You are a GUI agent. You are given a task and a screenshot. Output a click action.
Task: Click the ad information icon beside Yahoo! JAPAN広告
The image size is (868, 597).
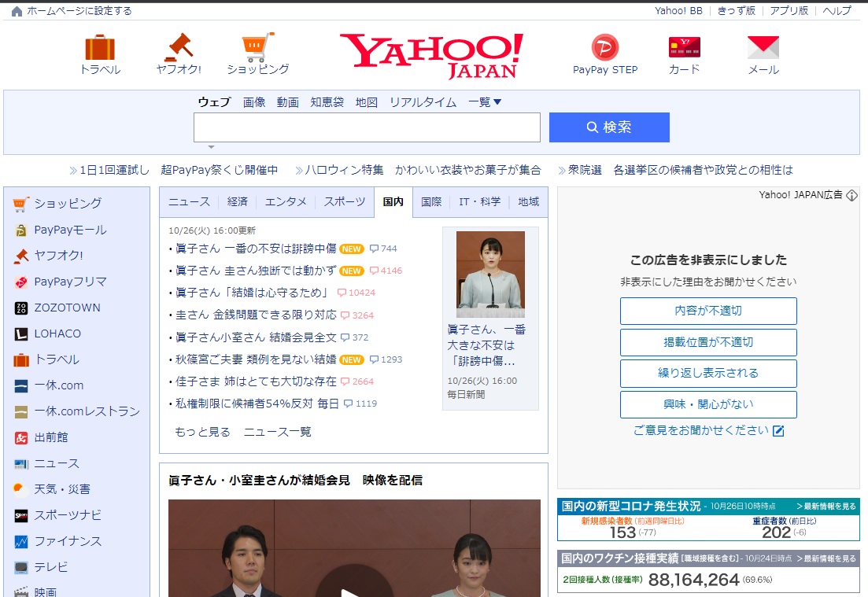point(852,195)
